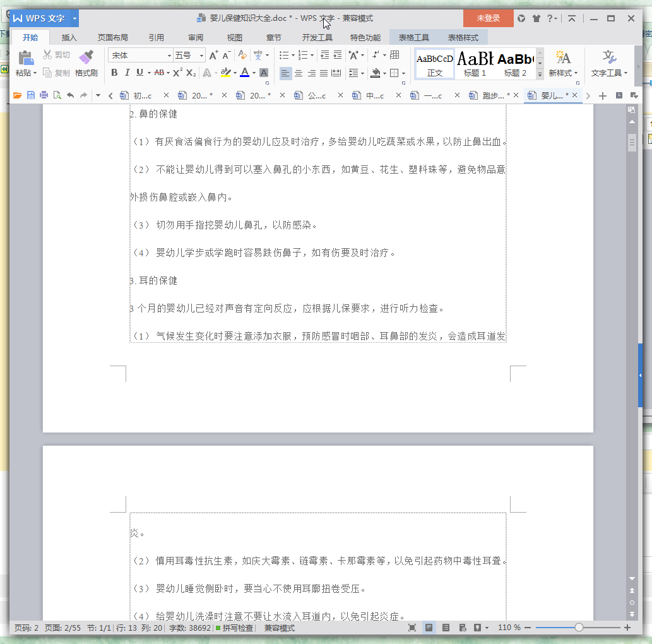Set left text alignment

(x=285, y=73)
